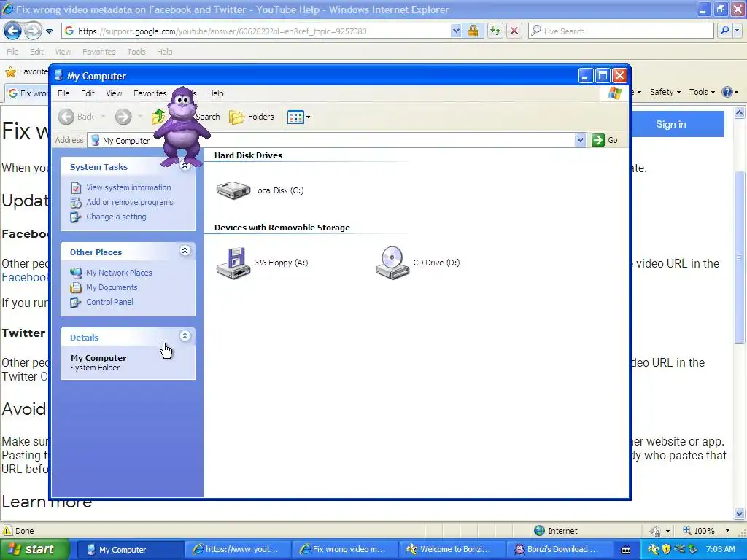
Task: Click the Folders toolbar button
Action: pos(252,117)
